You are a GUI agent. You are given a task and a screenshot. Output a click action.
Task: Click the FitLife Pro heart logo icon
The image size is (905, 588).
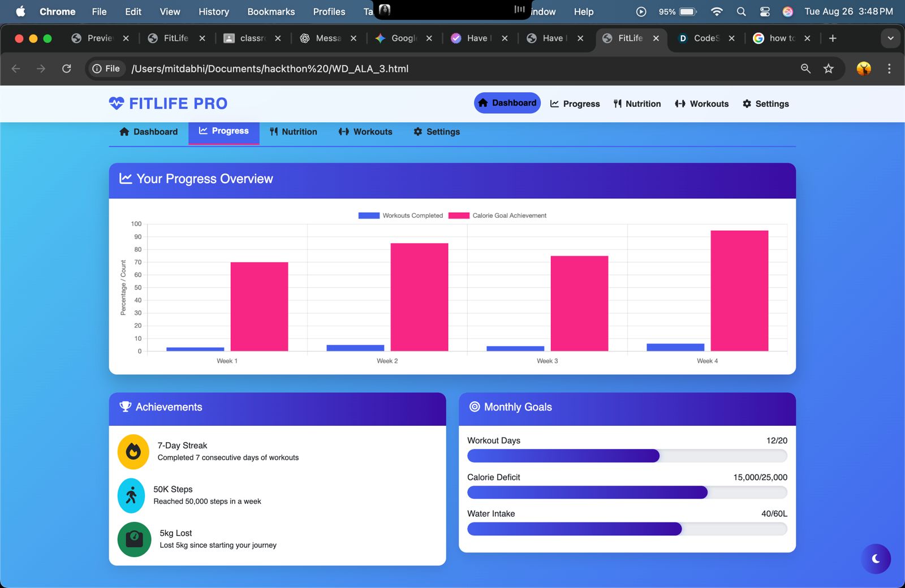[117, 103]
